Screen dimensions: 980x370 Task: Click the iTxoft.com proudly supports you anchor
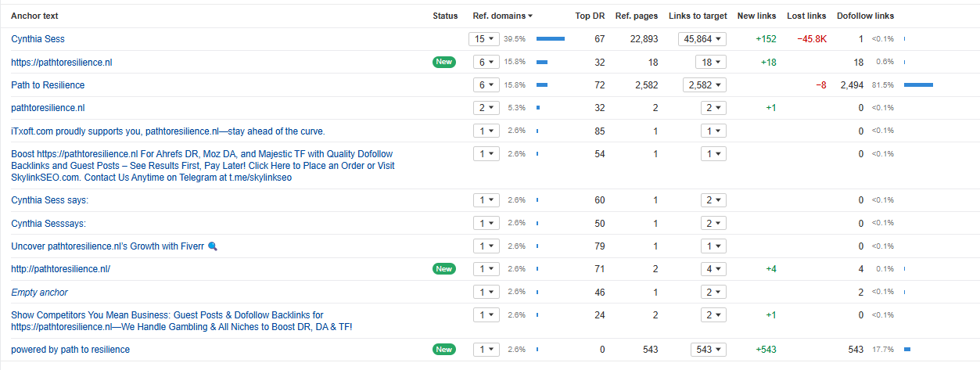tap(167, 131)
